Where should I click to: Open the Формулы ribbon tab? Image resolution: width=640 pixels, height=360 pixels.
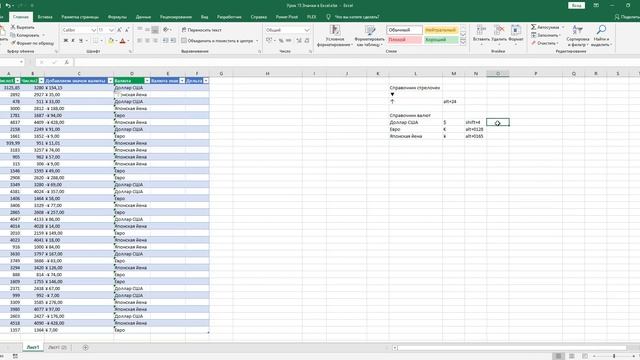point(117,17)
